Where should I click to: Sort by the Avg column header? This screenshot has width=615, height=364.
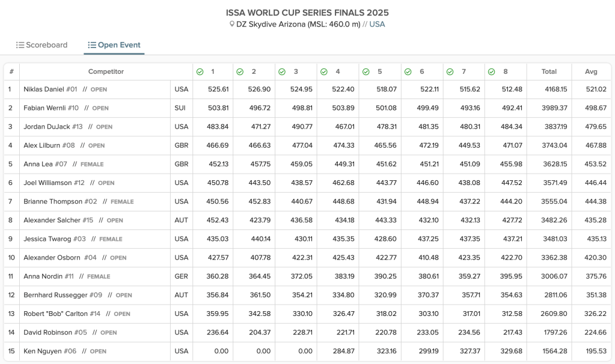[591, 71]
